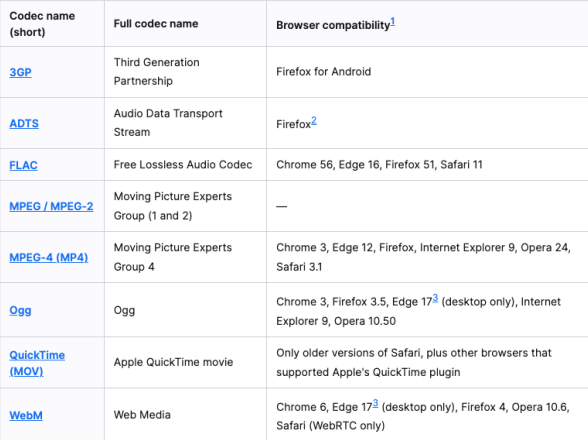Open the MPEG / MPEG-2 link
Screen dimensions: 588x440
point(51,206)
